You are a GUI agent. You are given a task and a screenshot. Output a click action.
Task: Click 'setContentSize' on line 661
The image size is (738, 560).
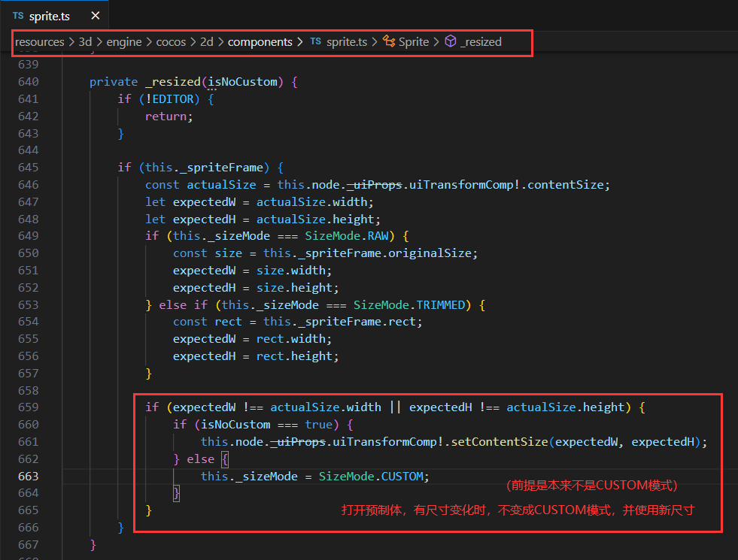[x=500, y=442]
